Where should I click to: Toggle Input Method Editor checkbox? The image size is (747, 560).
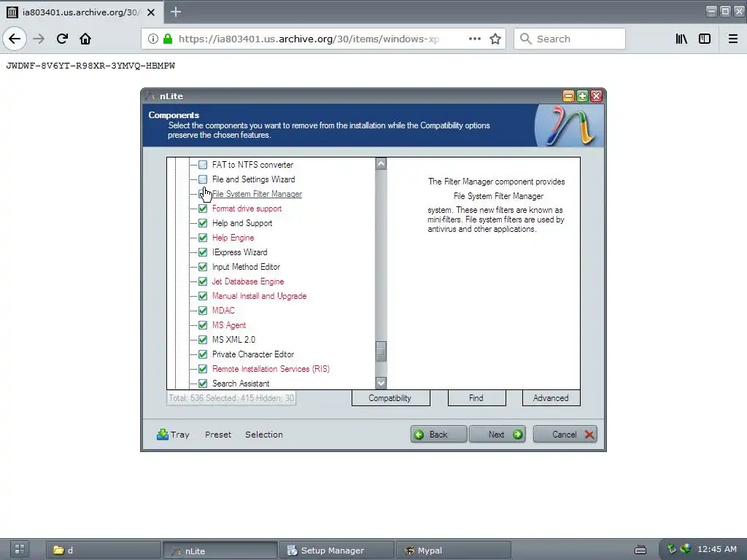[x=203, y=267]
